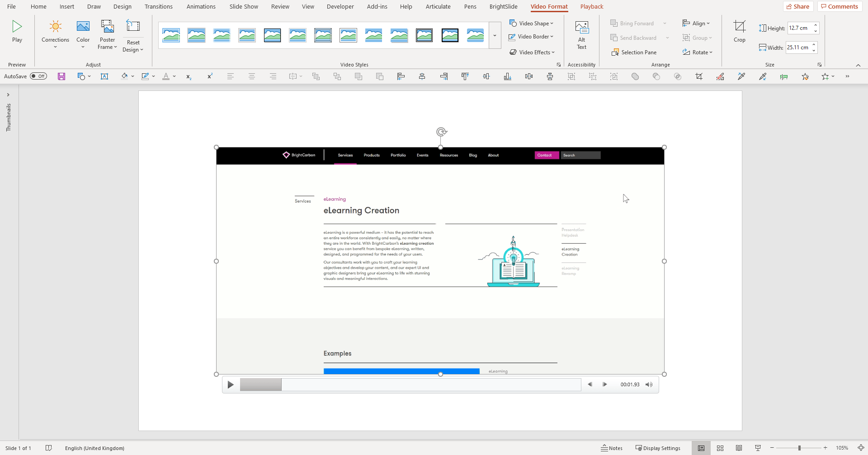
Task: Select the Crop tool in ribbon
Action: 740,31
